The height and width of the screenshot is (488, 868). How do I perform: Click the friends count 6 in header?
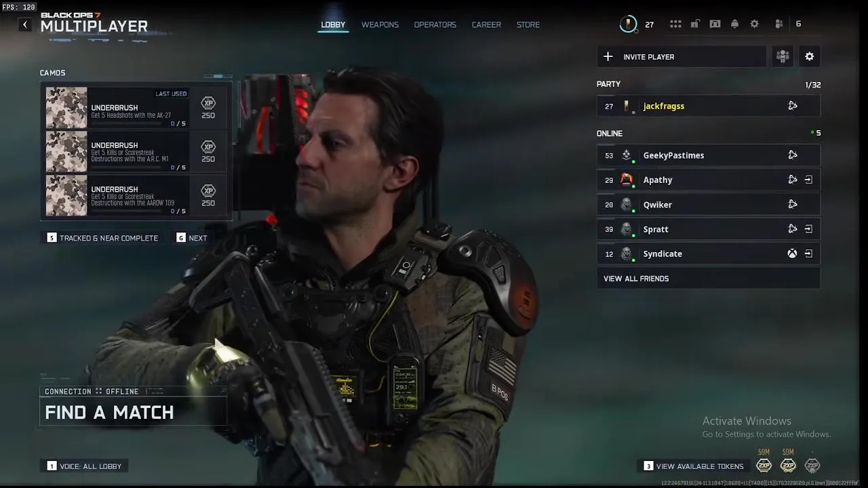click(798, 24)
